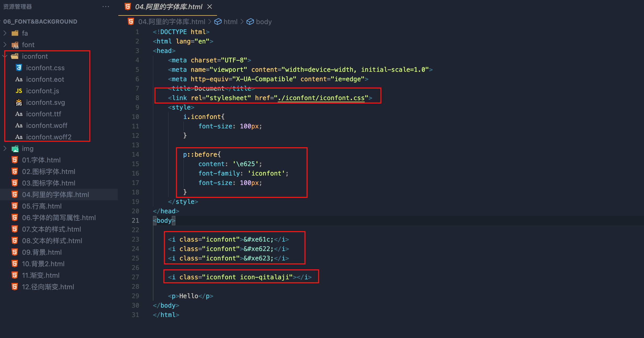Open iconfont.woff2 file

49,137
